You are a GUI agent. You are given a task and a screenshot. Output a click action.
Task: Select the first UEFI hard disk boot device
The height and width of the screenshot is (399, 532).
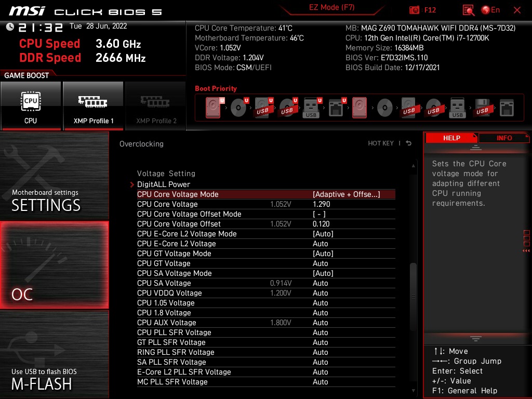[x=214, y=108]
